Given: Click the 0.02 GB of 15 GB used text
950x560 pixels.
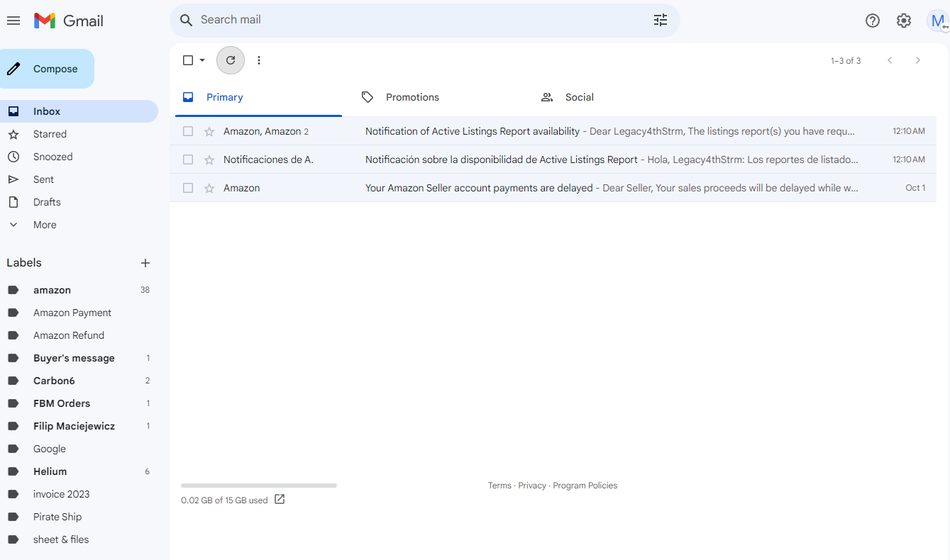Looking at the screenshot, I should (x=224, y=500).
